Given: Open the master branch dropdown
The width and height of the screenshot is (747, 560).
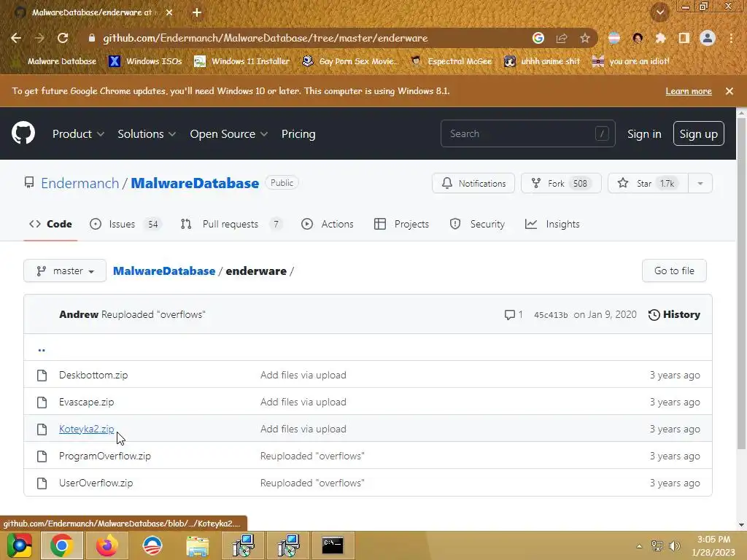Looking at the screenshot, I should tap(65, 271).
